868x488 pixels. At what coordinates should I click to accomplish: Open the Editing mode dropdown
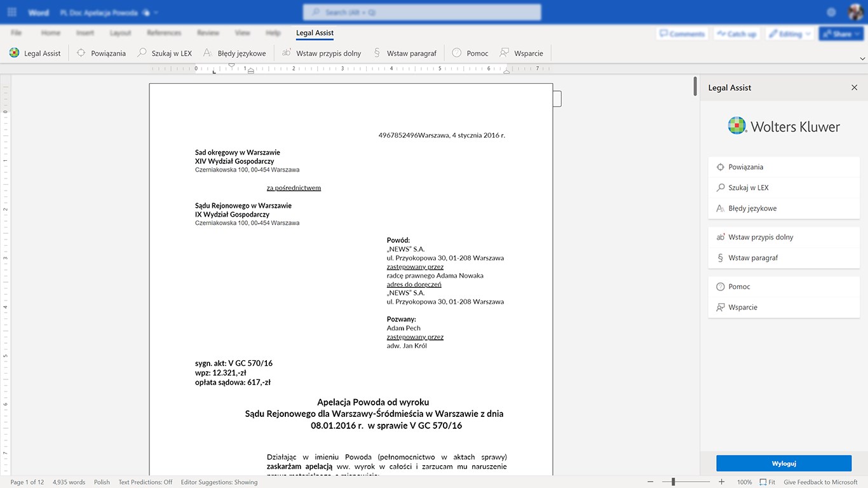[x=790, y=34]
